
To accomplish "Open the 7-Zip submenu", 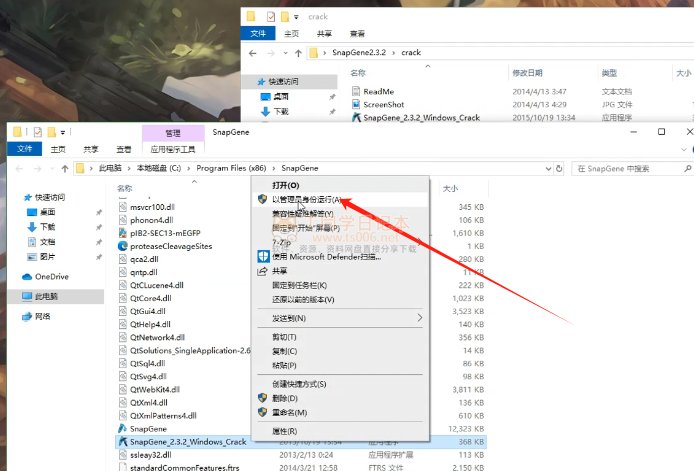I will point(340,242).
